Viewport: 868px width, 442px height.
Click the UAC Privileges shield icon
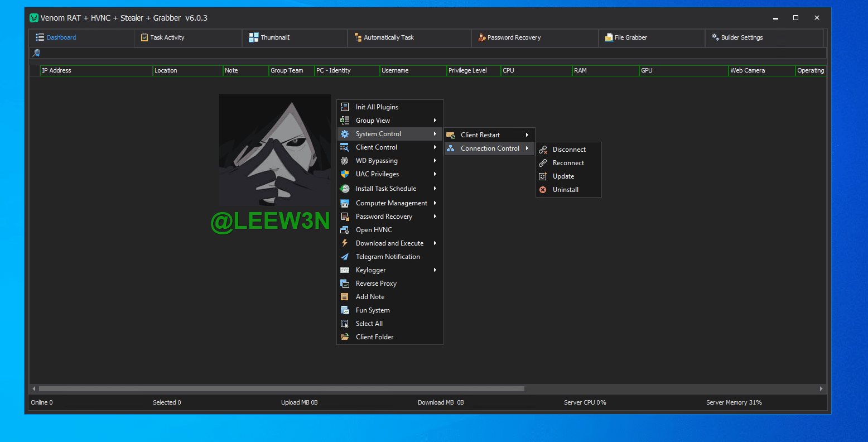pos(345,174)
